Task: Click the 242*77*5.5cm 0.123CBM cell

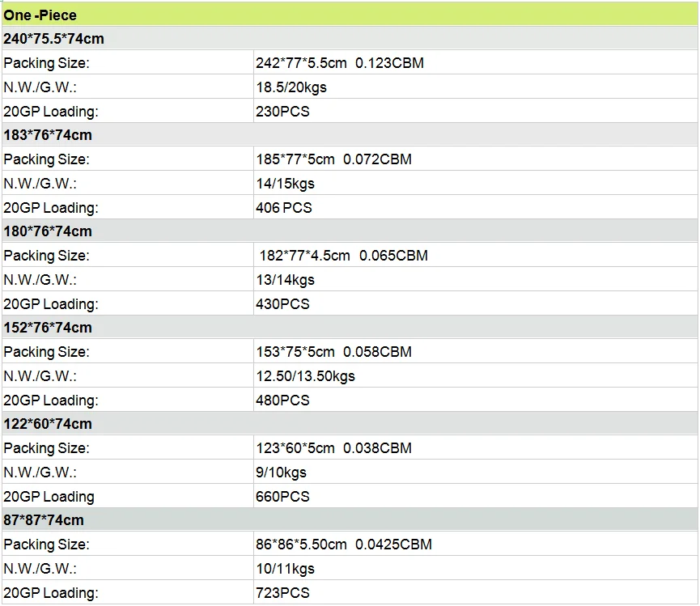Action: pyautogui.click(x=340, y=63)
